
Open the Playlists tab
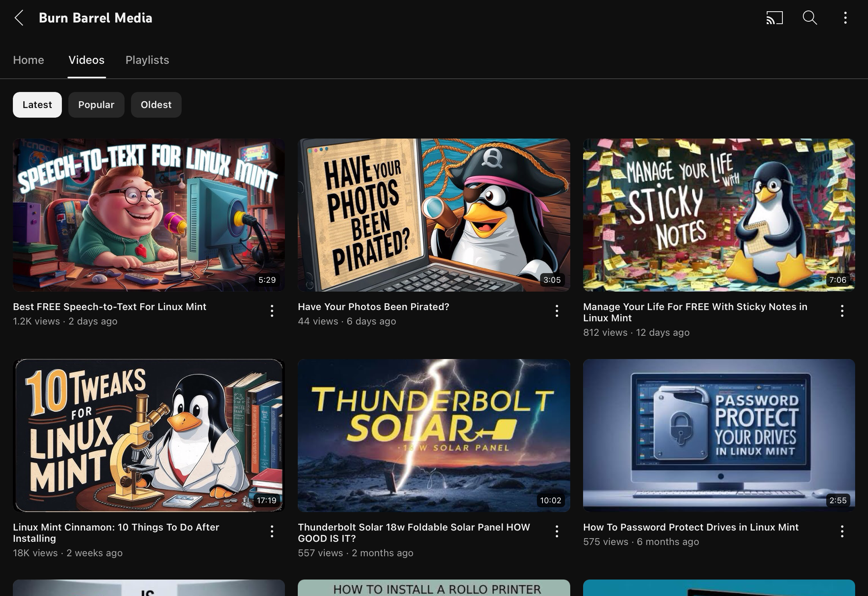[x=147, y=60]
